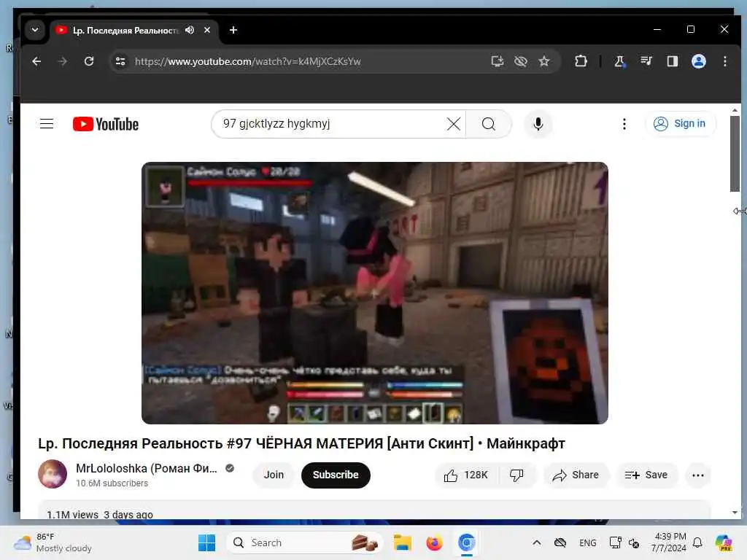
Task: Open media controls icon in toolbar
Action: [646, 61]
